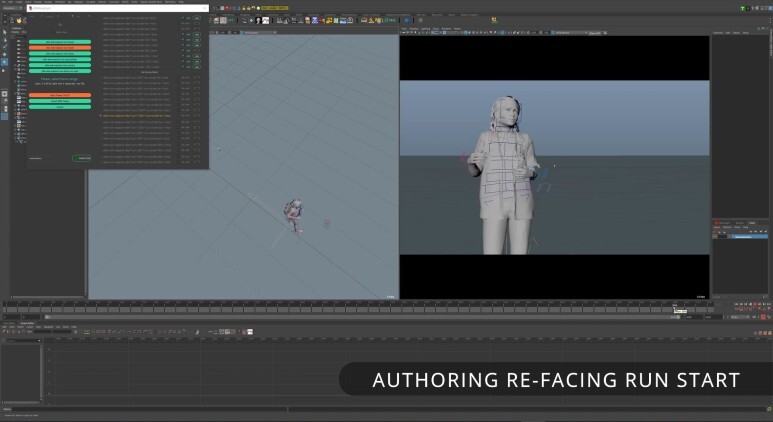Click the current time marker on time slider
Image resolution: width=773 pixels, height=422 pixels.
[x=675, y=306]
